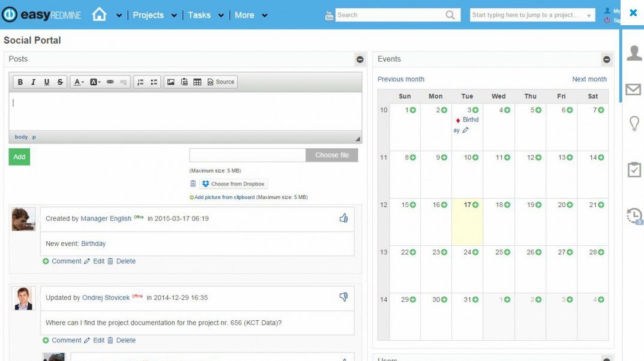Screen dimensions: 644x361
Task: Click inside the post text area
Action: click(185, 111)
